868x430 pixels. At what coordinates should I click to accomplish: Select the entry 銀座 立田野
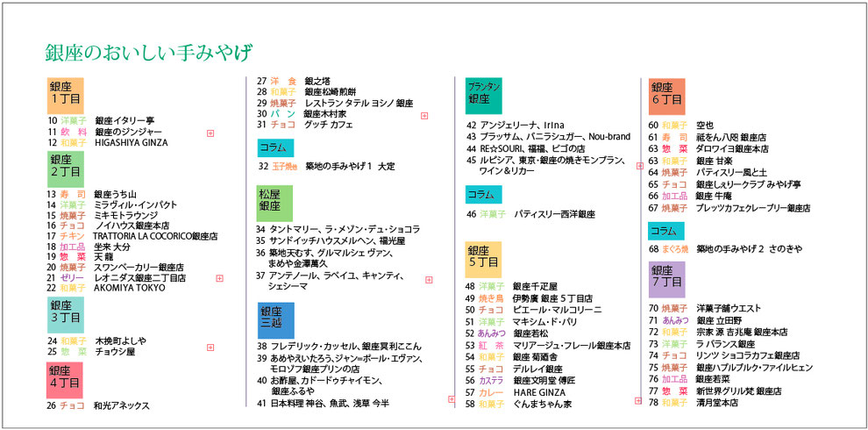(x=719, y=320)
